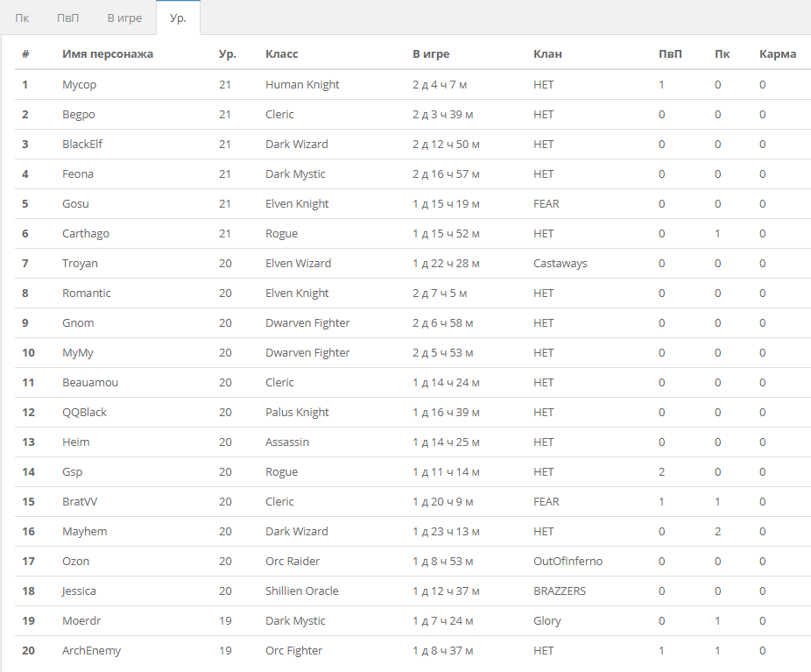Click the active Ур. tab

(178, 18)
